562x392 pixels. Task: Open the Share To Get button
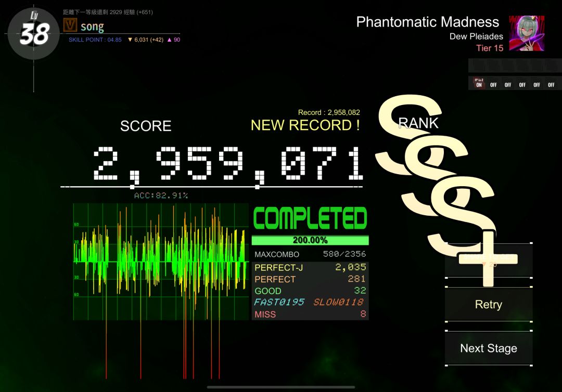pos(489,260)
